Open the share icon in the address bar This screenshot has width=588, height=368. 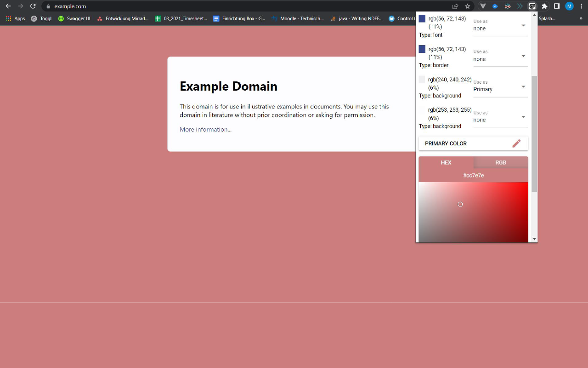455,6
